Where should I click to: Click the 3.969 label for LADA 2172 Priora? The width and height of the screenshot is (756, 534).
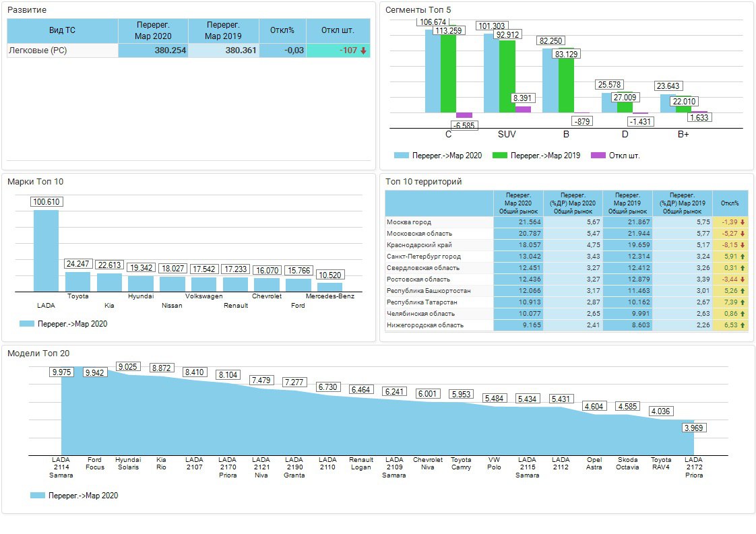(x=694, y=428)
